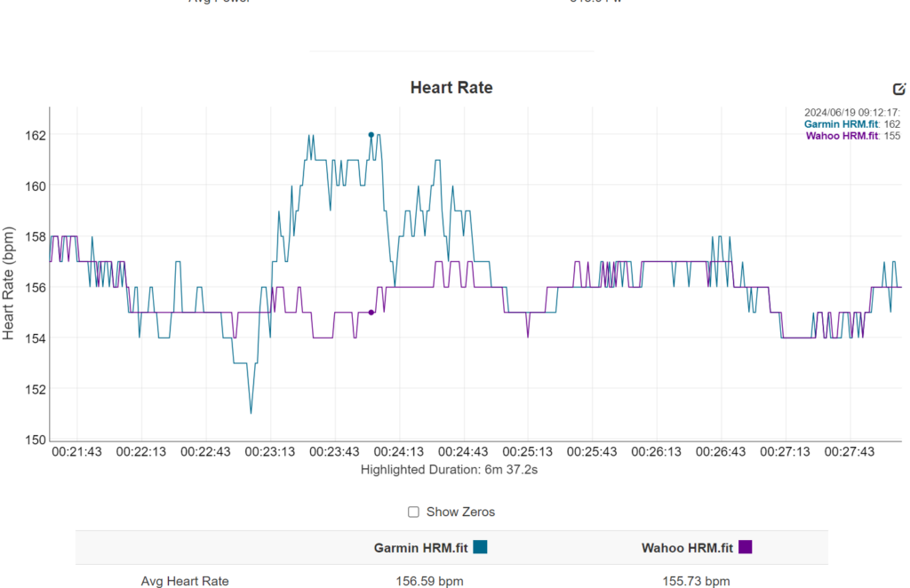910x588 pixels.
Task: Select the Wahoo HRM.fit table column header
Action: tap(688, 547)
